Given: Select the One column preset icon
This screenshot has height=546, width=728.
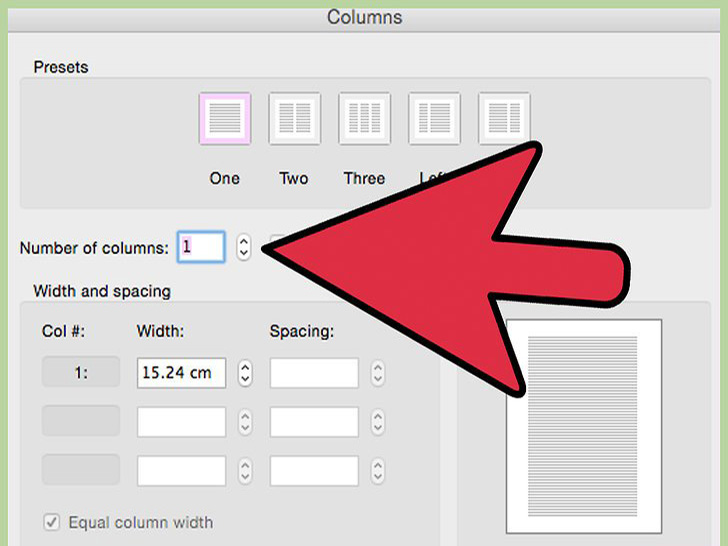Looking at the screenshot, I should pos(224,119).
